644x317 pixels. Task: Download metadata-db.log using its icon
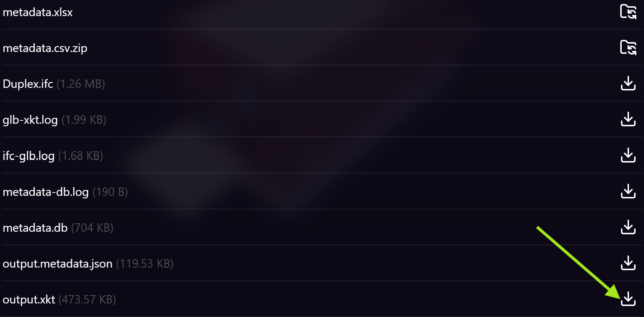pyautogui.click(x=628, y=191)
